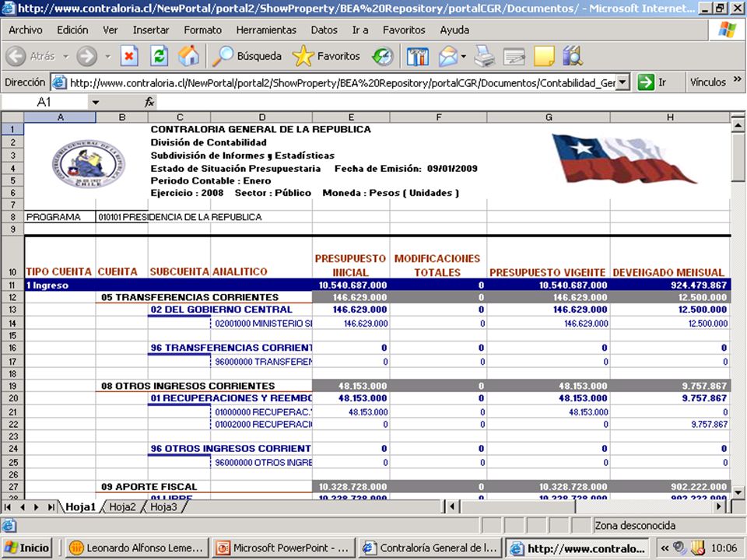Image resolution: width=747 pixels, height=560 pixels.
Task: Switch to Hoja3 sheet tab
Action: [x=163, y=506]
